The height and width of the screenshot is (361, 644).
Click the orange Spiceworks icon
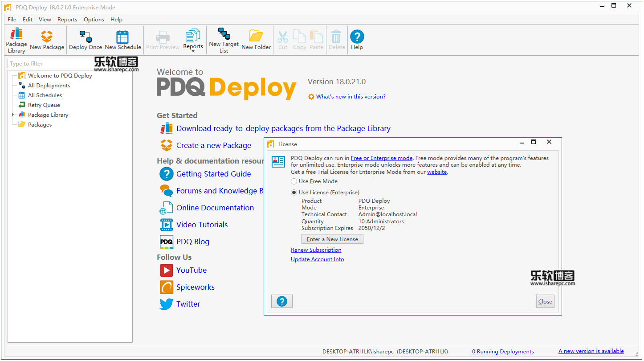[x=167, y=287]
